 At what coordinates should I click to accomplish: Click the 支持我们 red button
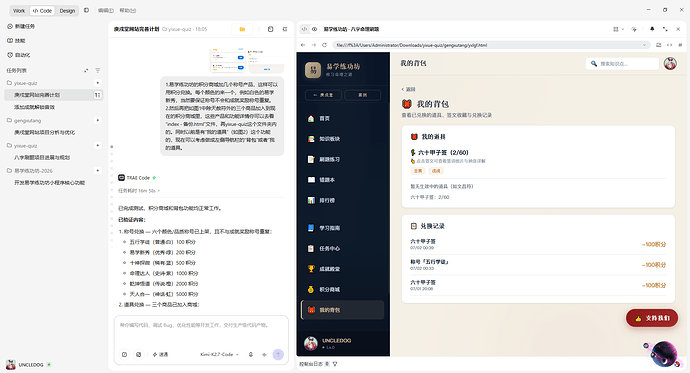point(652,318)
